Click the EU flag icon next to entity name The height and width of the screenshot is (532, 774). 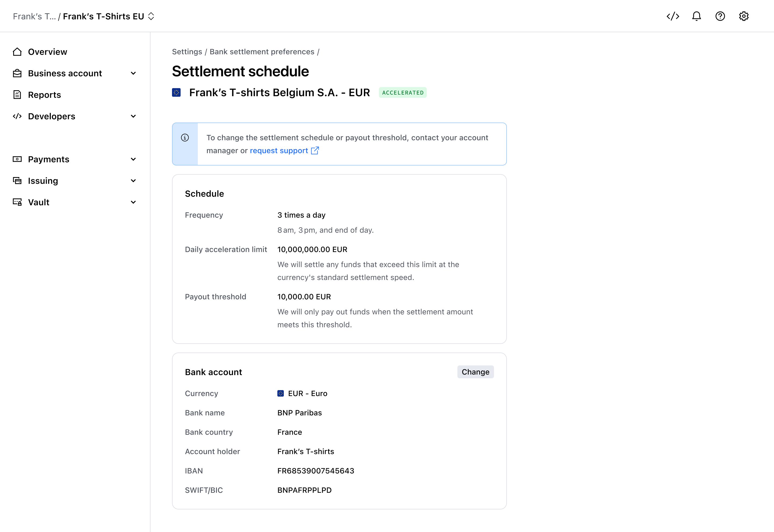tap(176, 93)
